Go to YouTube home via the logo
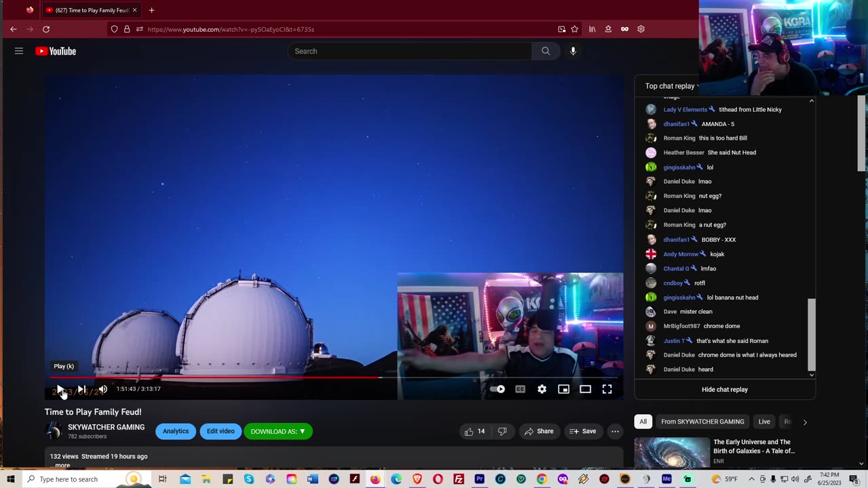 click(x=56, y=51)
